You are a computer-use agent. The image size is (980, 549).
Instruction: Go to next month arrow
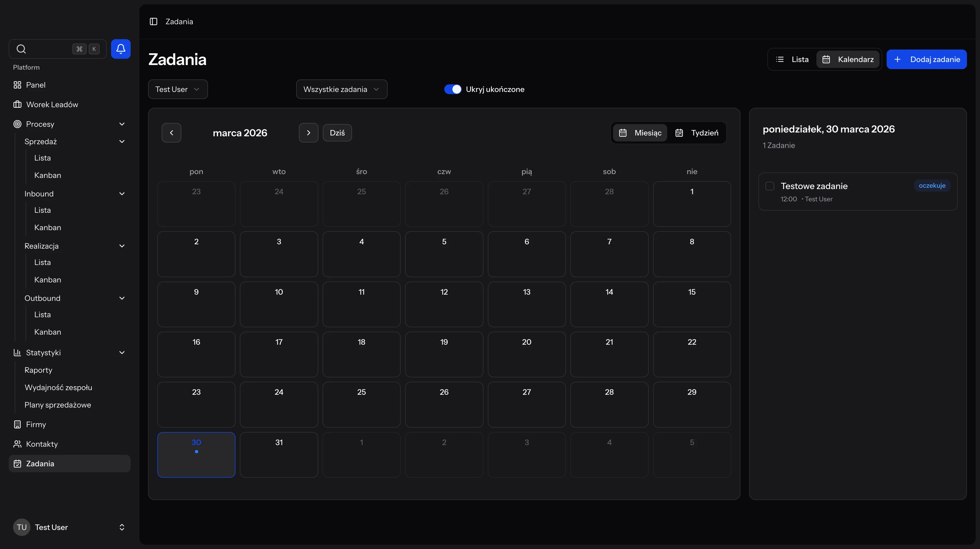[x=308, y=133]
